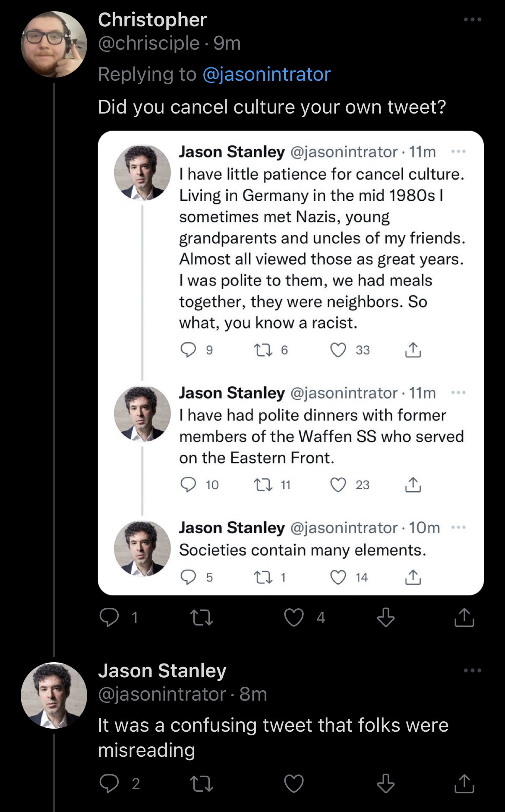The height and width of the screenshot is (812, 505).
Task: Open more options for Christopher's tweet
Action: click(473, 19)
